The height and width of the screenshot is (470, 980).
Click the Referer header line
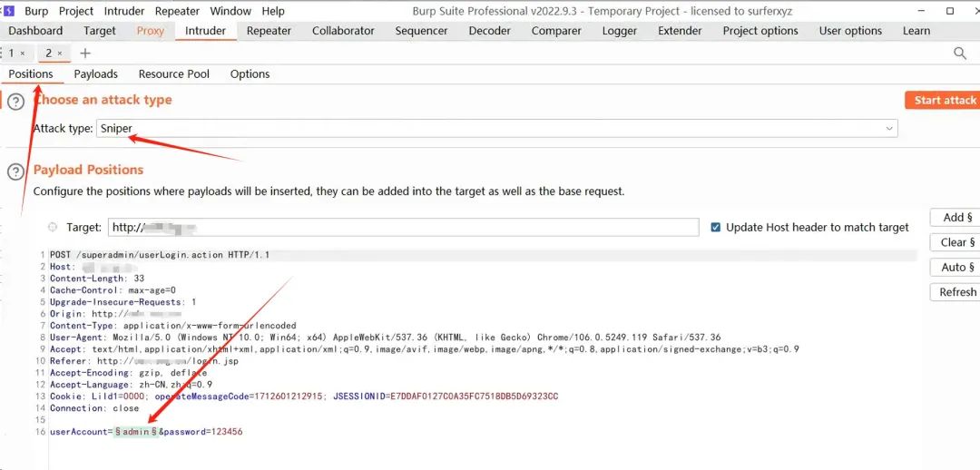(144, 362)
